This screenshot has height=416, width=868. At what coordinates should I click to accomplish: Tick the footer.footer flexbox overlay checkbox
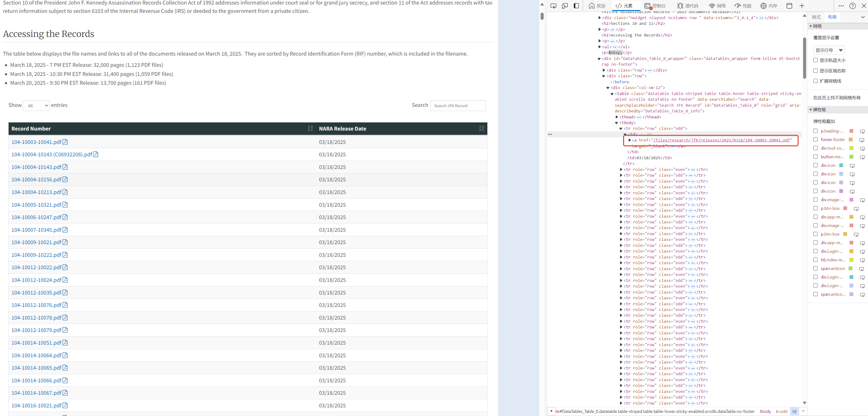point(815,139)
